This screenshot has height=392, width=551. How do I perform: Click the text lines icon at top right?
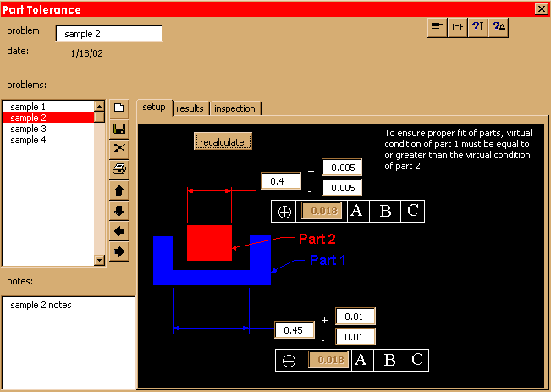tap(437, 27)
